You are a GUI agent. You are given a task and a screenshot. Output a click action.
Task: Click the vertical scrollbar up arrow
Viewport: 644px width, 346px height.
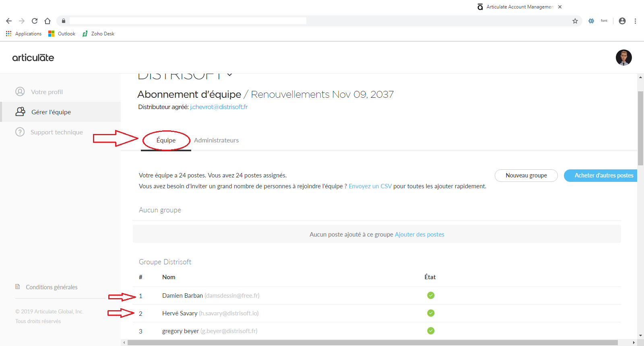640,77
